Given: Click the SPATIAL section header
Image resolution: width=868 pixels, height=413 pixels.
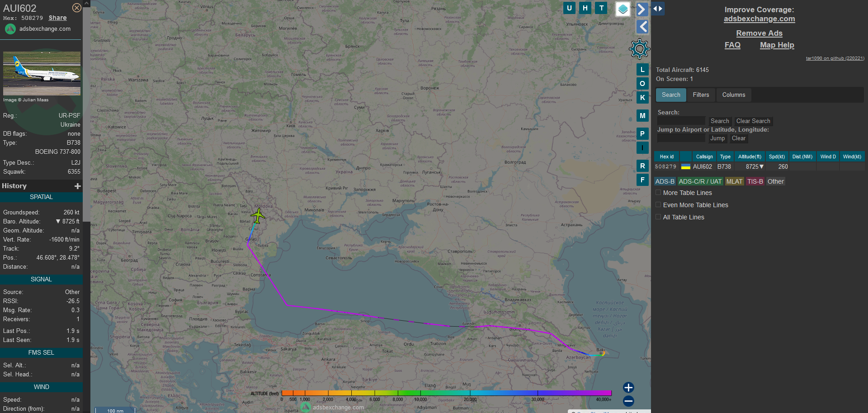Looking at the screenshot, I should (x=41, y=197).
